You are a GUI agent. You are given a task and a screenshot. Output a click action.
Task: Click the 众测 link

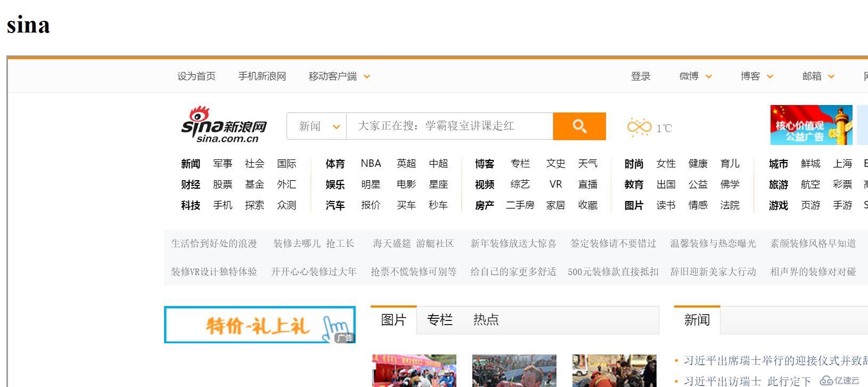click(286, 205)
